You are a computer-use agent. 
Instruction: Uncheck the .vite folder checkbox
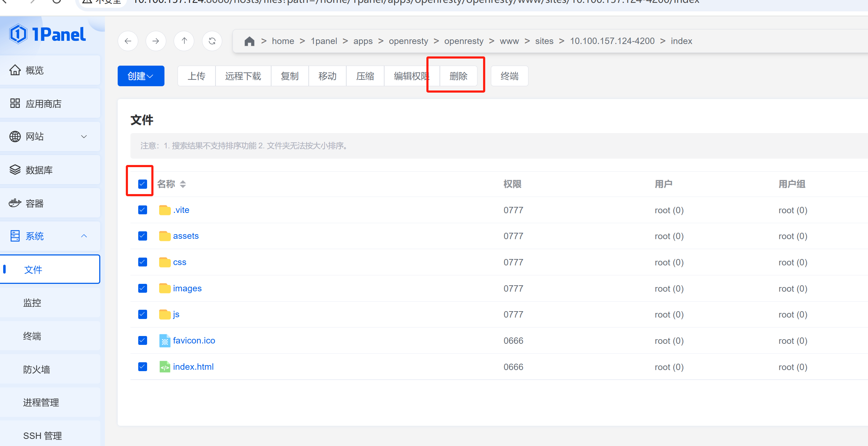pyautogui.click(x=142, y=210)
